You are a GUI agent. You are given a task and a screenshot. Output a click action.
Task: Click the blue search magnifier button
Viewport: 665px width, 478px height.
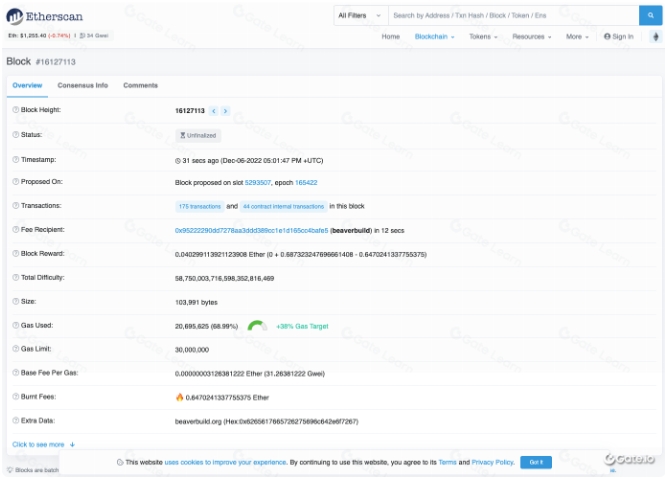[650, 16]
